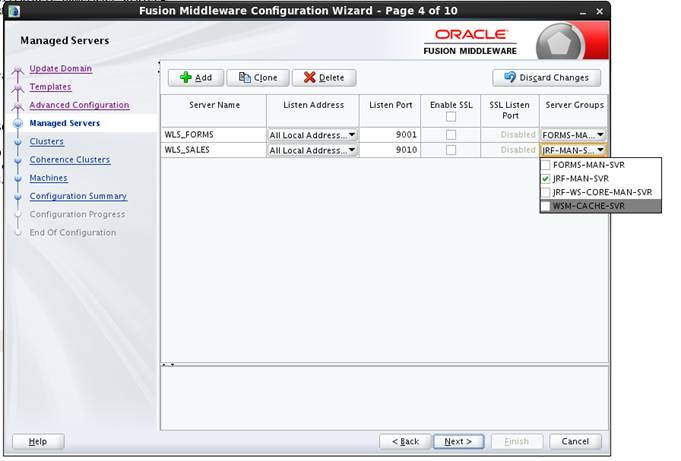Cancel the configuration wizard
Viewport: 681px width, 461px height.
[575, 441]
